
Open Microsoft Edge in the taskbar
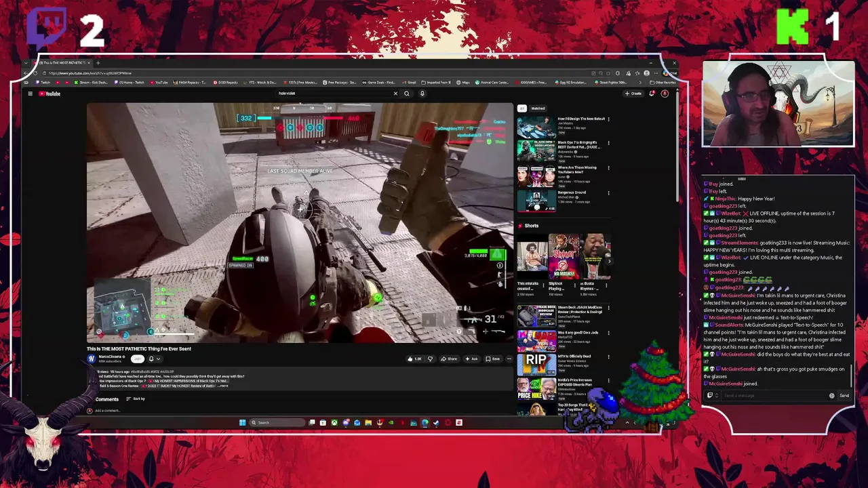pyautogui.click(x=425, y=422)
